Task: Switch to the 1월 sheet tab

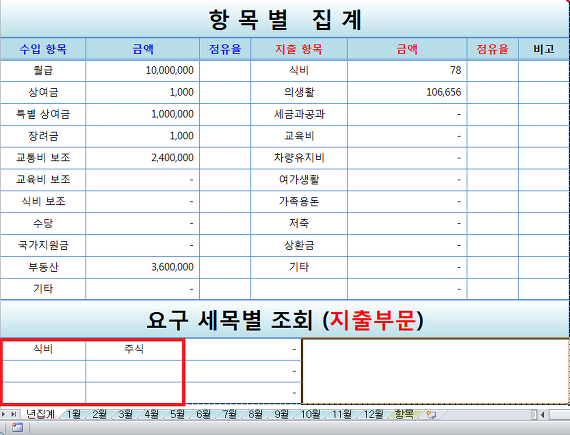Action: pos(74,414)
